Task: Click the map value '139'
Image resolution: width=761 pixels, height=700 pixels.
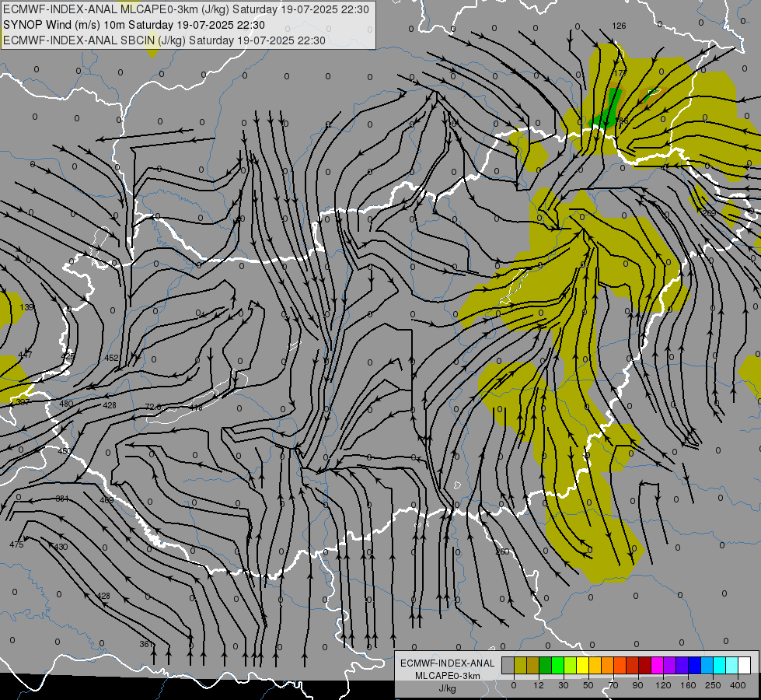Action: [x=26, y=307]
